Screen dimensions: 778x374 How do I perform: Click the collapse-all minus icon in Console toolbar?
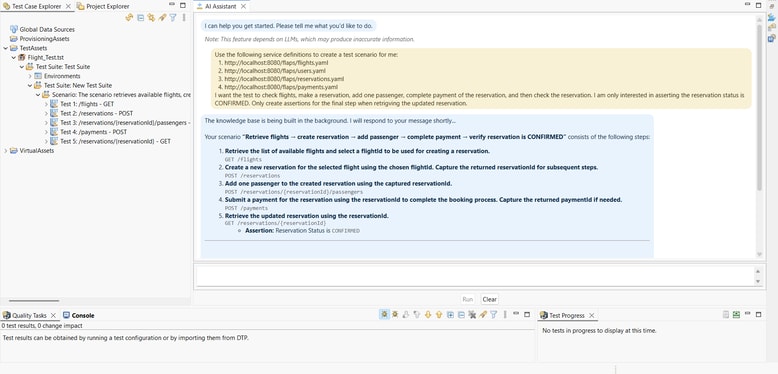[x=461, y=314]
